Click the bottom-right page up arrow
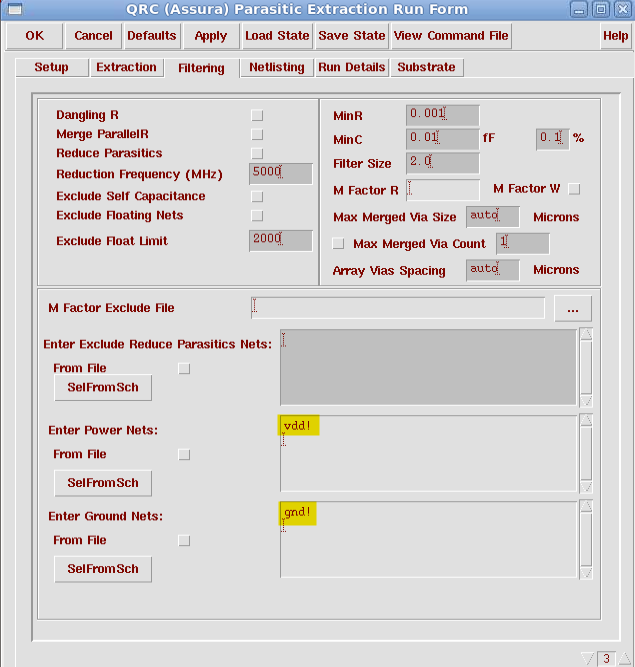Viewport: 635px width, 667px height. coord(625,658)
